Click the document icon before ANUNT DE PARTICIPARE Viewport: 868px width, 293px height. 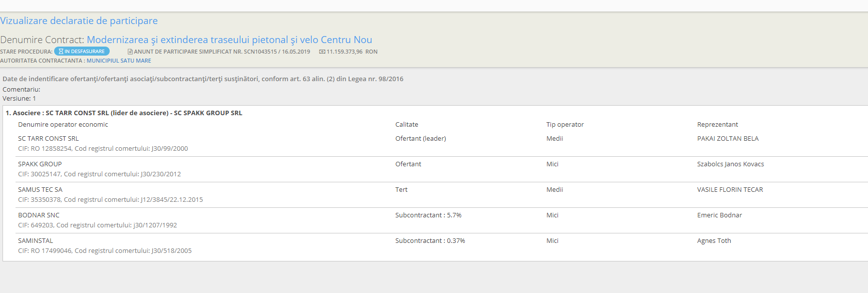(x=130, y=52)
